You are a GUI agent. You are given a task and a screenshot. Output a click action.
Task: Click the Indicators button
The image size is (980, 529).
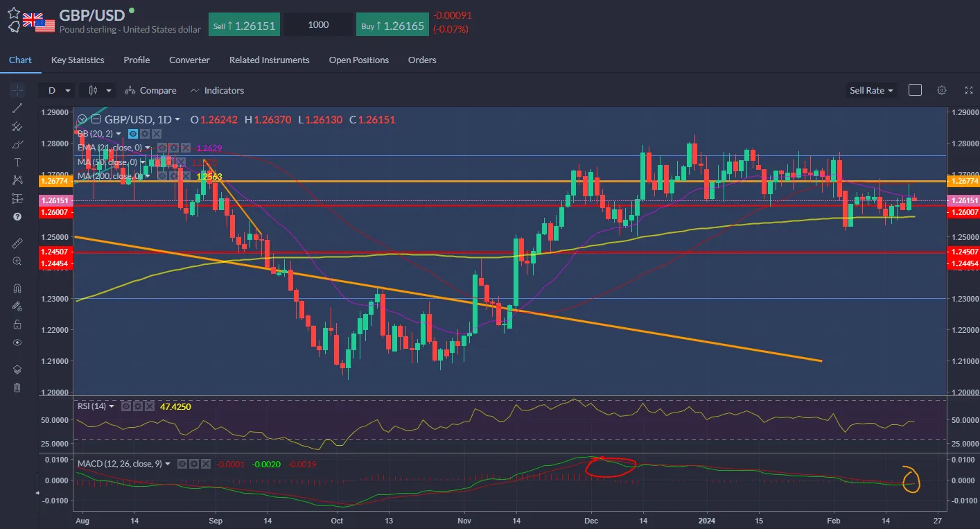tap(217, 90)
